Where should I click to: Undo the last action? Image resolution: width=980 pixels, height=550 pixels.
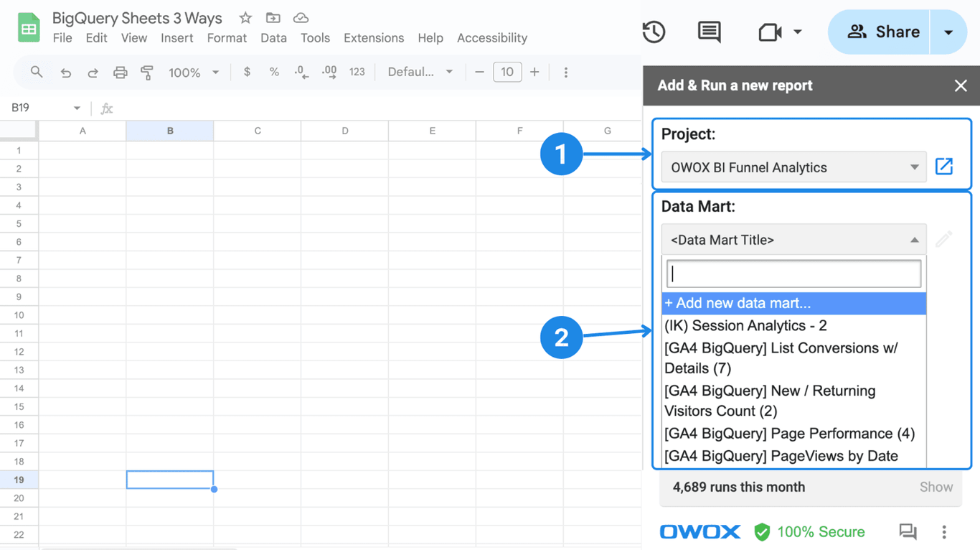coord(65,73)
